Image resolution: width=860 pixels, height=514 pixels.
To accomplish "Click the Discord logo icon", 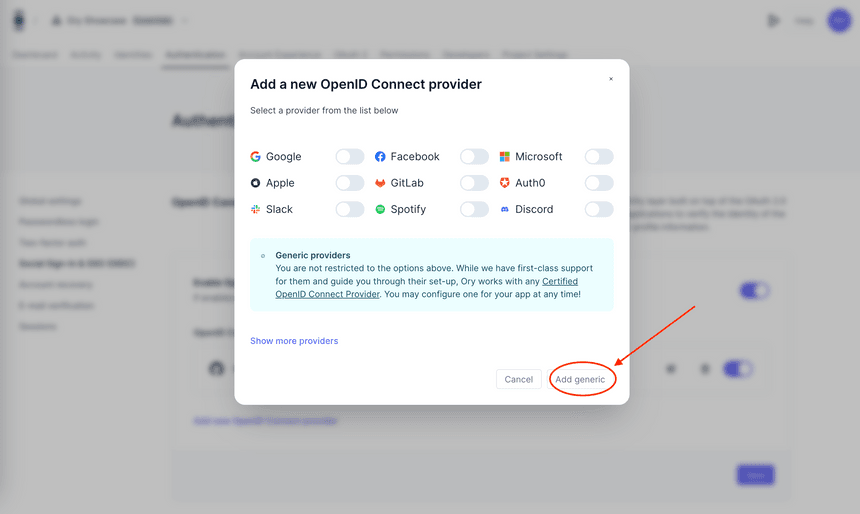I will point(505,209).
